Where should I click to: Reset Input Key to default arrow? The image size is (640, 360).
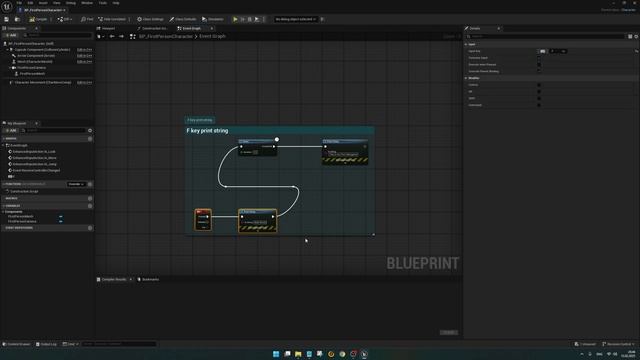636,51
